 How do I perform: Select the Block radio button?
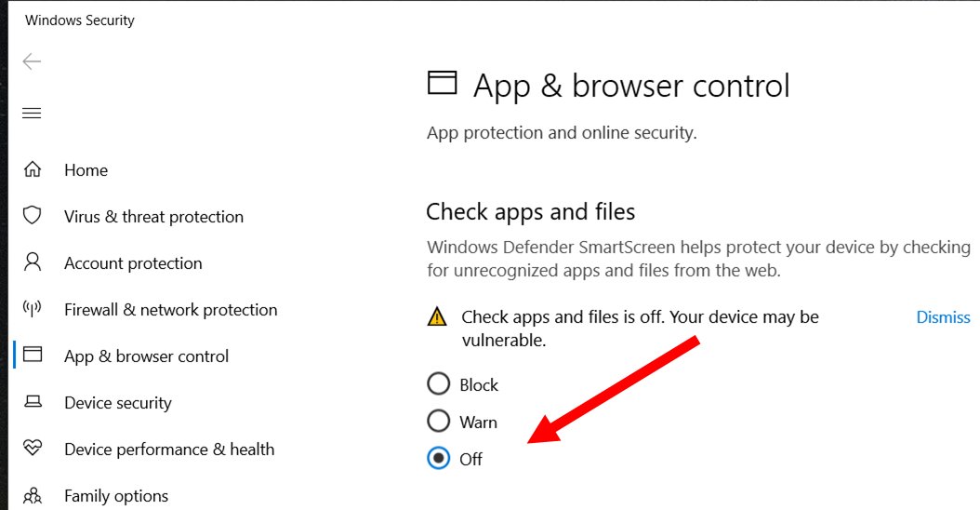coord(439,384)
